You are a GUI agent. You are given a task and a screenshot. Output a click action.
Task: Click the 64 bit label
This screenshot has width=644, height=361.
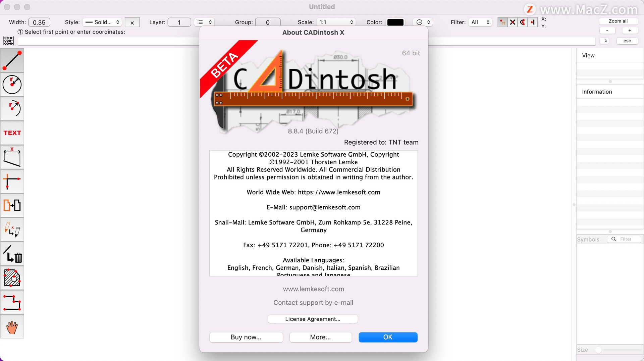coord(411,53)
